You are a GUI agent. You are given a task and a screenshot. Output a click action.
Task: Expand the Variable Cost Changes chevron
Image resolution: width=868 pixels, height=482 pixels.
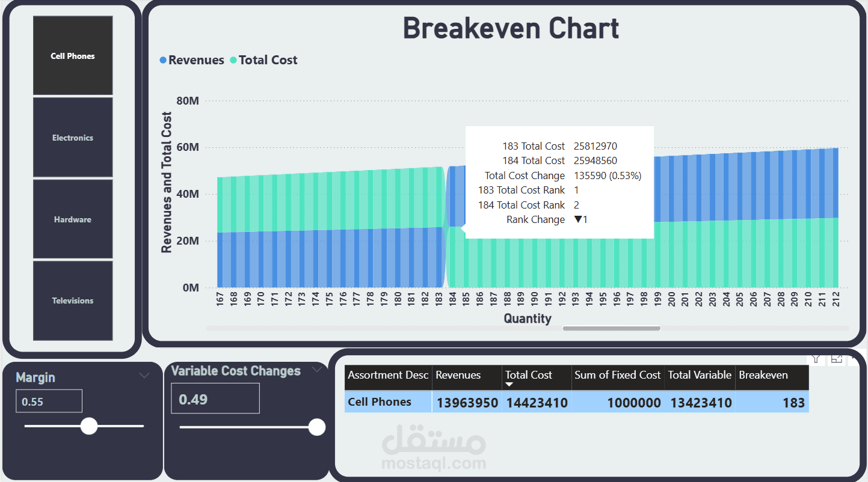click(317, 370)
